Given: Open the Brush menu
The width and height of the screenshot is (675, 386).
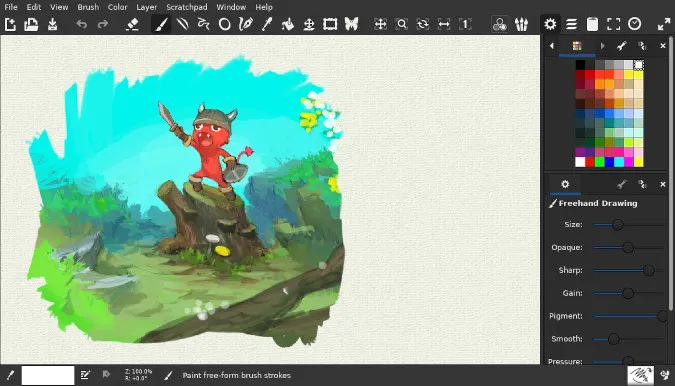Looking at the screenshot, I should 88,7.
